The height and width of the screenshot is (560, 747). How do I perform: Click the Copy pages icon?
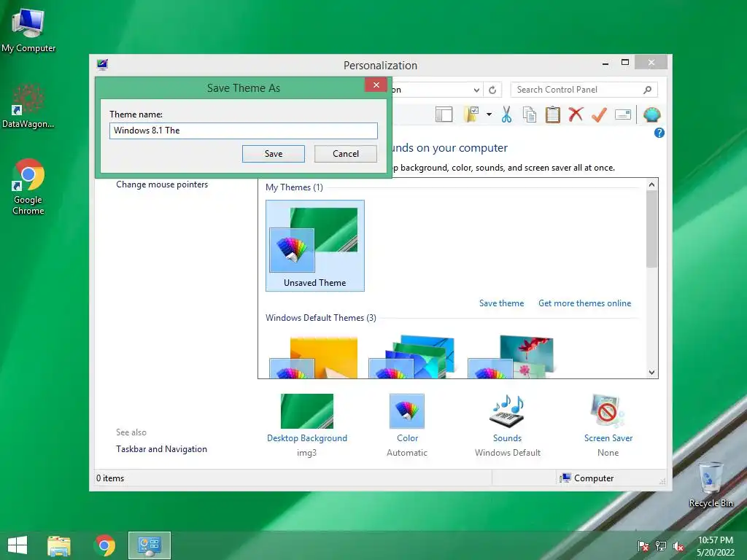pyautogui.click(x=530, y=114)
